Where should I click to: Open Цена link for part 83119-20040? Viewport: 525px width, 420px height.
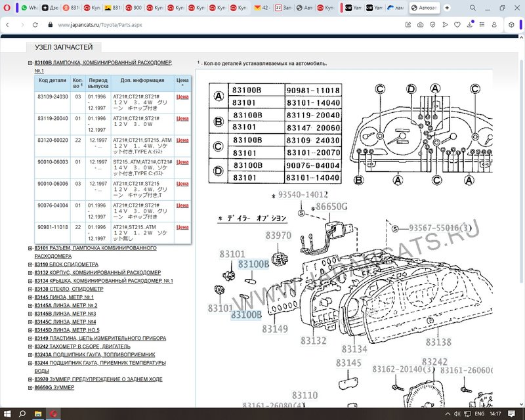pos(182,119)
